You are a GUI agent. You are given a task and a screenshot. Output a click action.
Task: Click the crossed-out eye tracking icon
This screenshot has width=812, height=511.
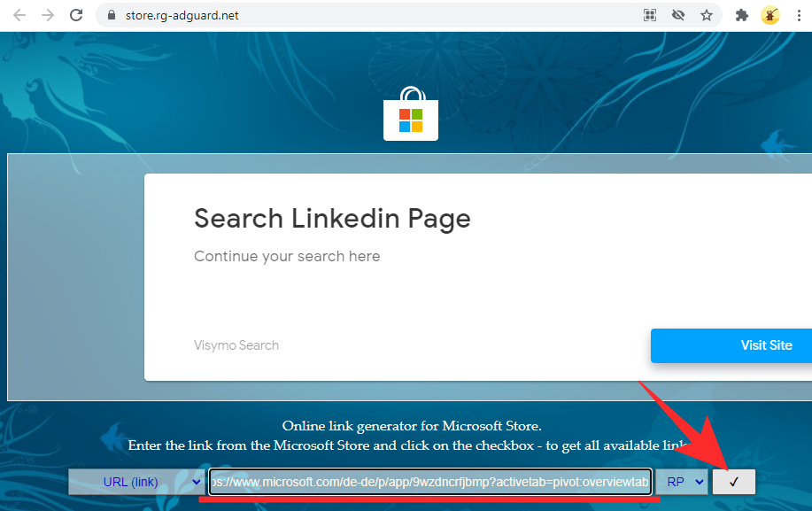[678, 16]
